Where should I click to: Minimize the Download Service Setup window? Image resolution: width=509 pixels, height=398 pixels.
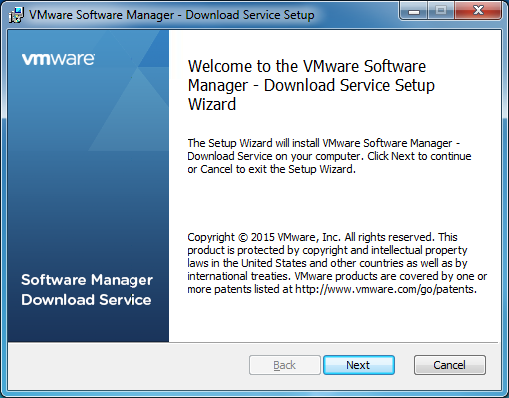click(x=414, y=11)
